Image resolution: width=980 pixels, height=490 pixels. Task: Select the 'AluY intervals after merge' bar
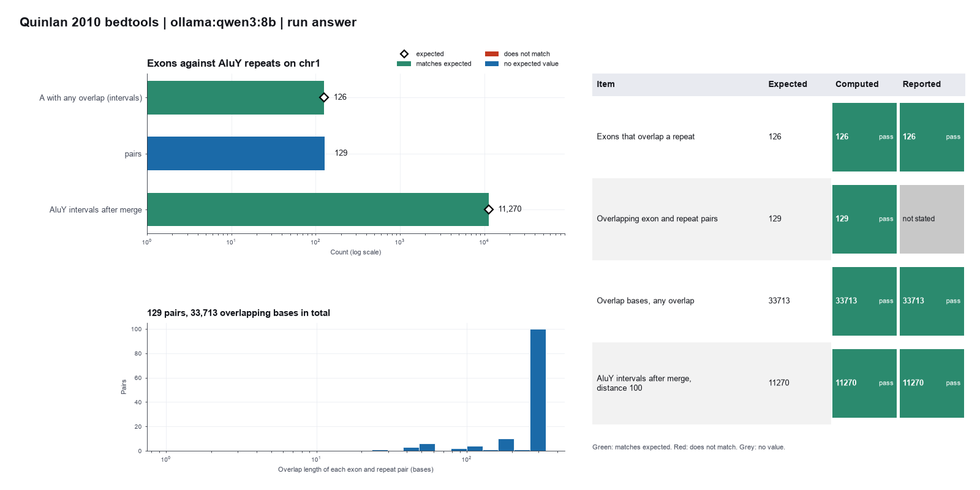pos(318,209)
